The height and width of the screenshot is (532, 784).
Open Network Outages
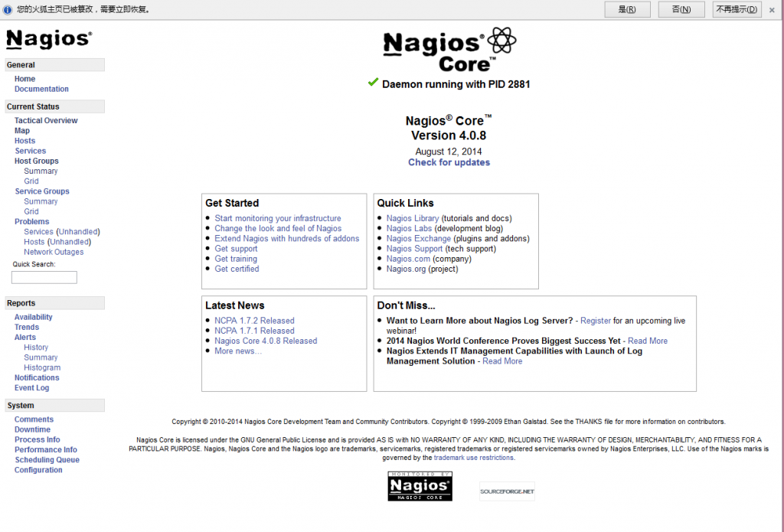54,252
